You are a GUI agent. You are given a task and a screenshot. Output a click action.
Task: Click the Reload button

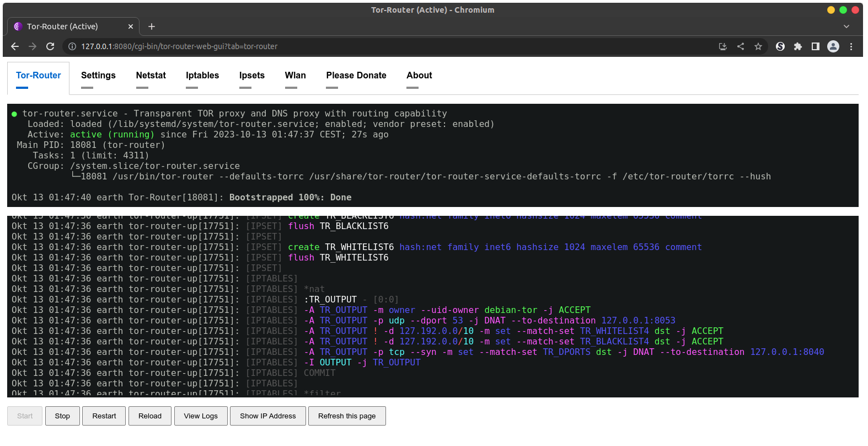point(150,416)
